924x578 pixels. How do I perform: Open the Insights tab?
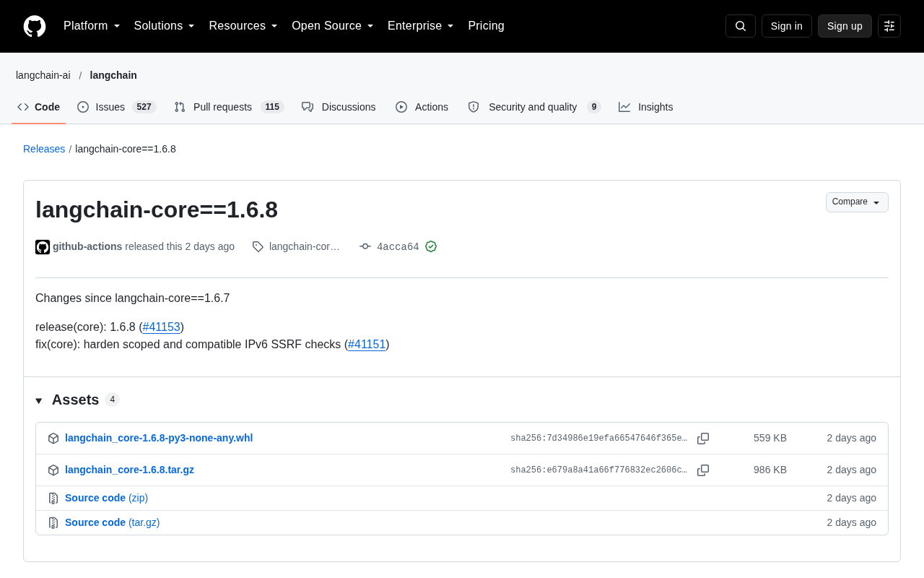coord(646,107)
